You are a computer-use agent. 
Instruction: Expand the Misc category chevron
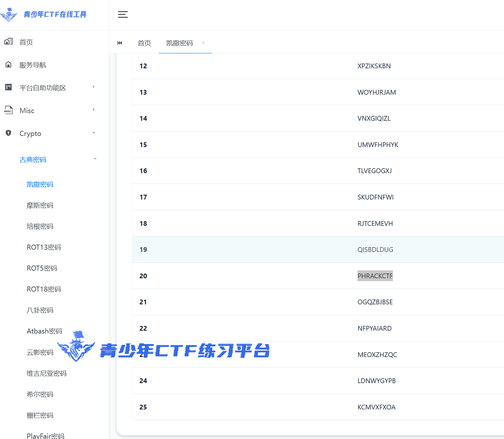(x=93, y=110)
